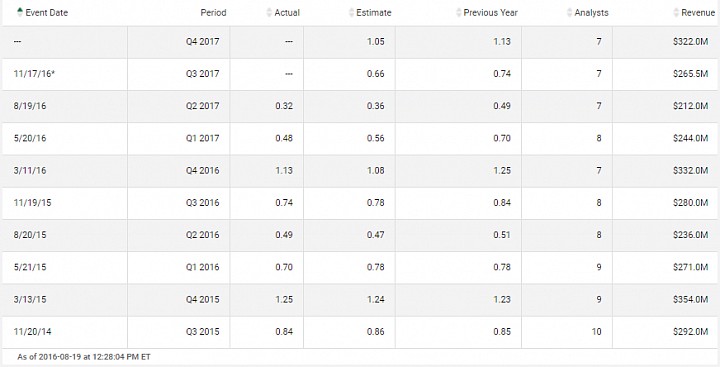Select the $332.0M revenue cell

click(691, 170)
